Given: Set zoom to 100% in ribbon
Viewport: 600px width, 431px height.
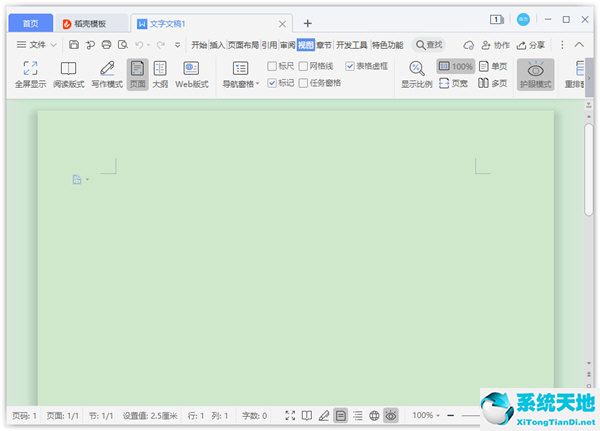Looking at the screenshot, I should pyautogui.click(x=455, y=66).
